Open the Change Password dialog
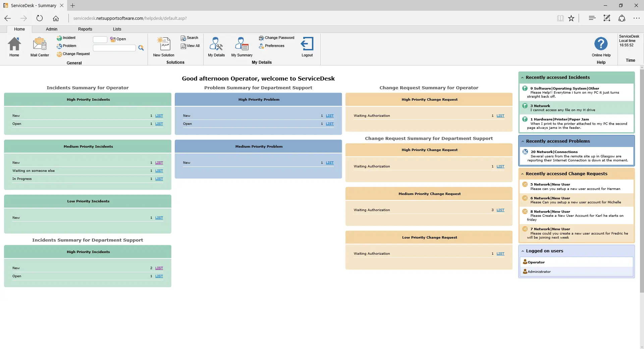Screen dimensions: 644x349 coord(276,38)
